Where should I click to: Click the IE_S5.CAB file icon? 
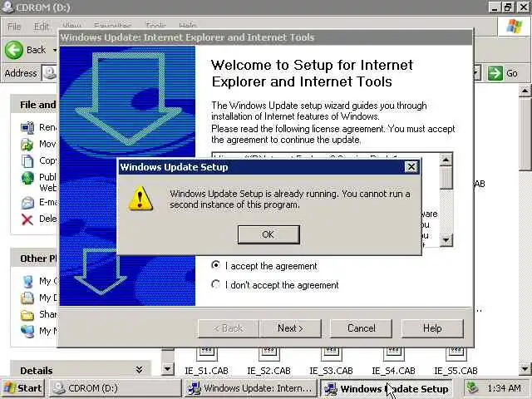point(456,354)
